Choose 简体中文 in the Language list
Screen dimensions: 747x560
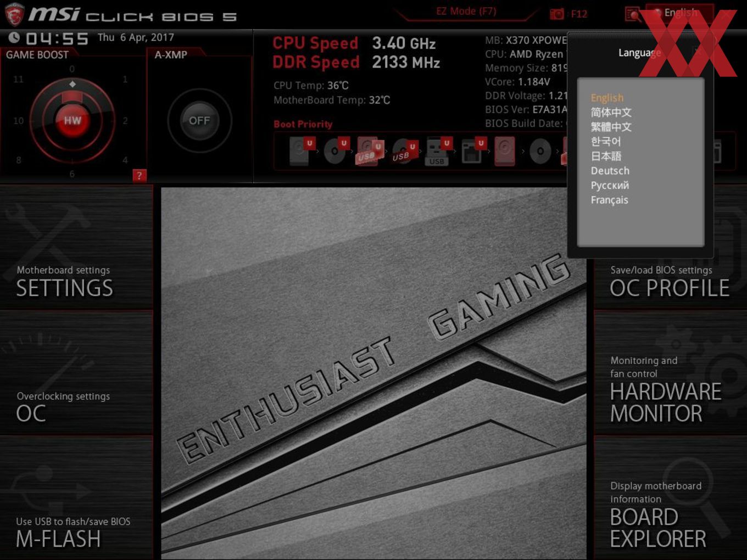tap(611, 113)
